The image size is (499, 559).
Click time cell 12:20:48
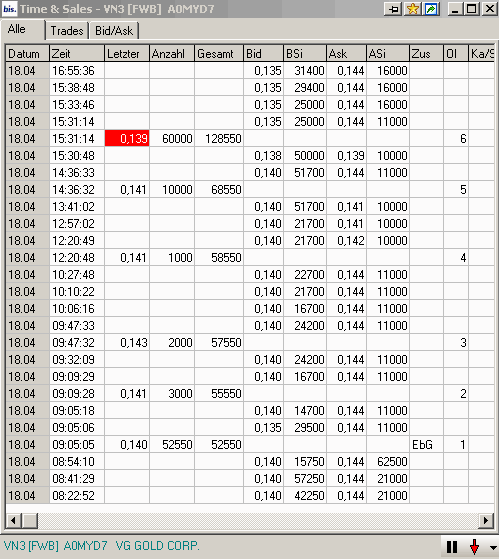(x=77, y=257)
